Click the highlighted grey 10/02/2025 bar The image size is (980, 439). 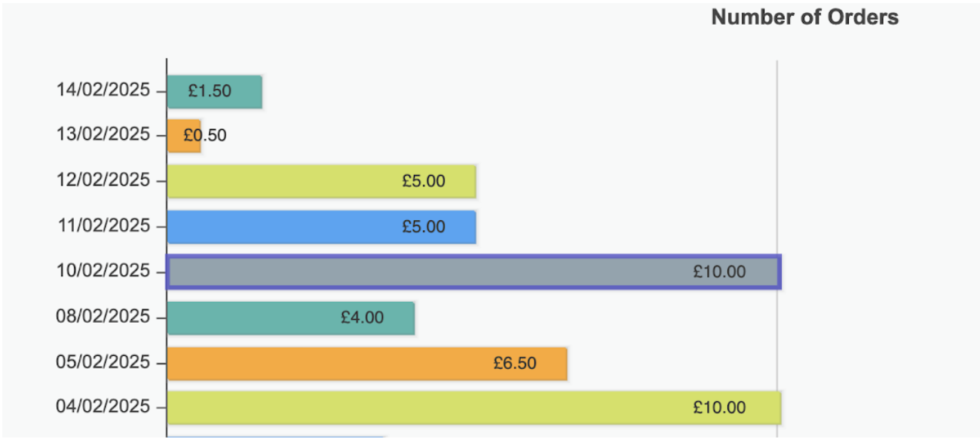[473, 272]
